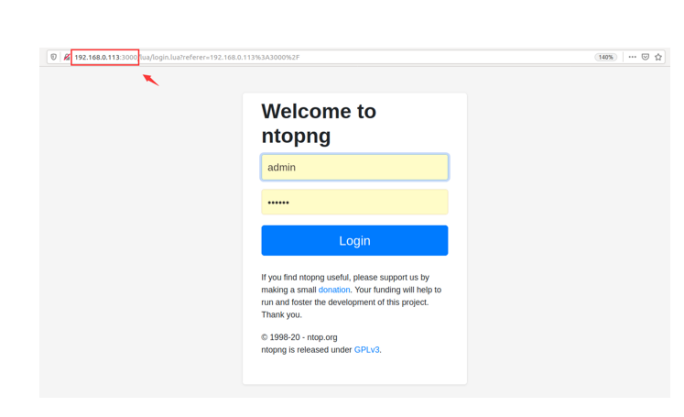Click the "© 1998-20 - ntop.org" text
684x417 pixels.
coord(299,337)
